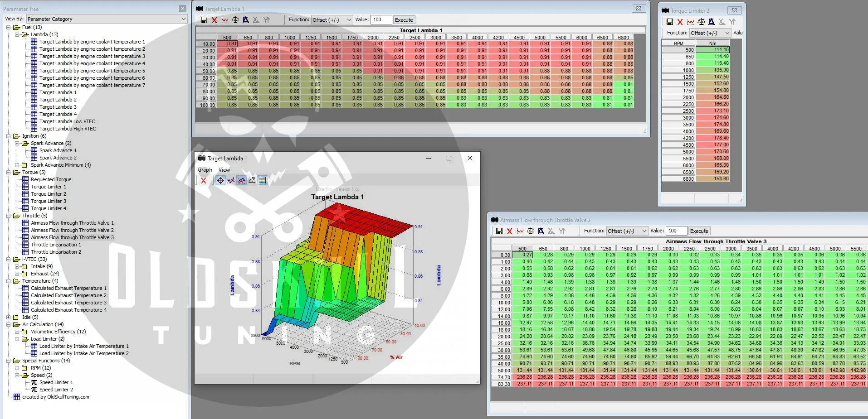This screenshot has height=419, width=868.
Task: Click the save icon in Target Lambda table toolbar
Action: pos(204,20)
